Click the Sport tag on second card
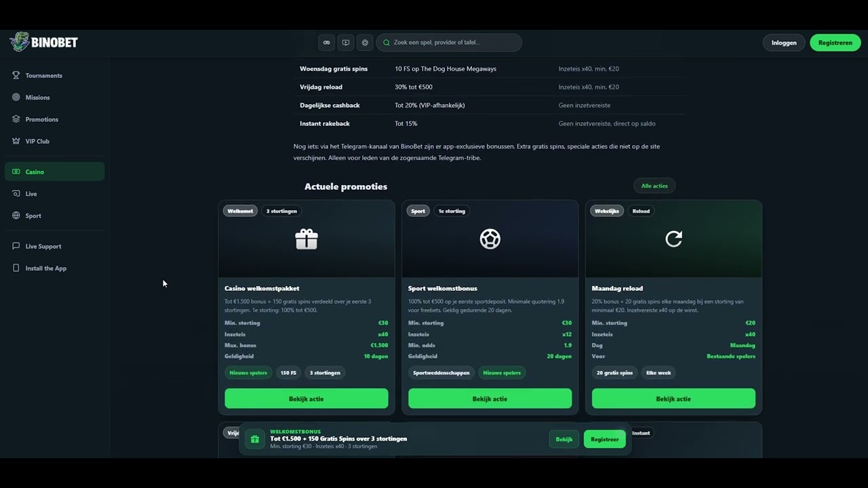 pyautogui.click(x=418, y=211)
